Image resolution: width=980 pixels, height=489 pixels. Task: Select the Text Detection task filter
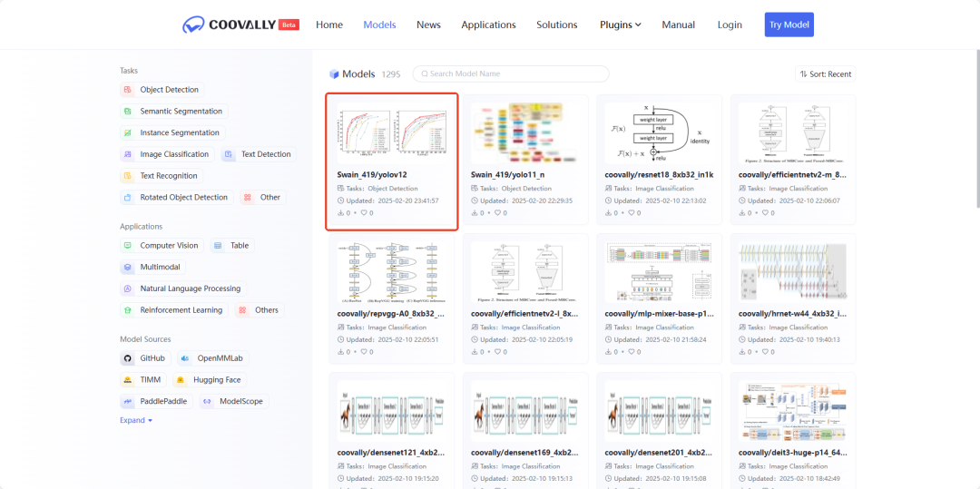pos(259,154)
